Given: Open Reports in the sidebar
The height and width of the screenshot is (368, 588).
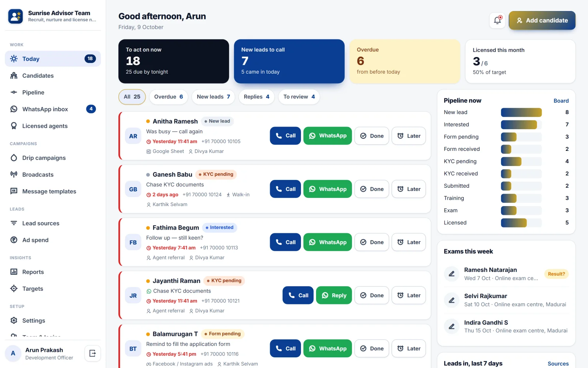Looking at the screenshot, I should 53,272.
